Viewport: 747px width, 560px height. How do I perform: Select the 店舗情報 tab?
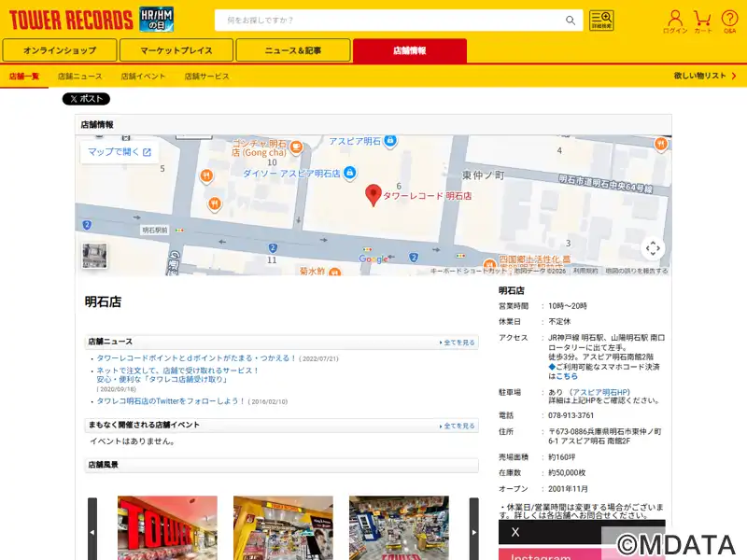pos(410,50)
